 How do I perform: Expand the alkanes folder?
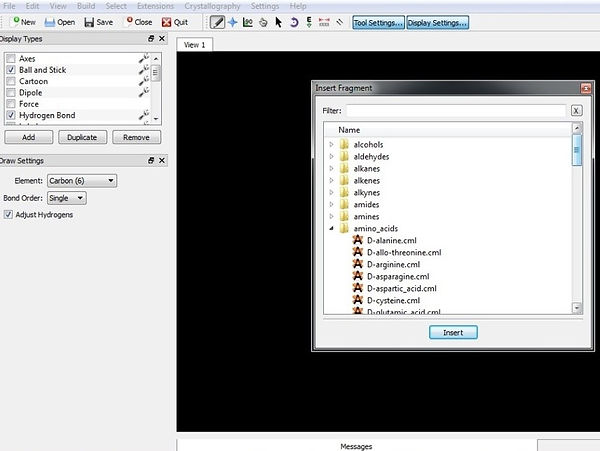coord(331,168)
